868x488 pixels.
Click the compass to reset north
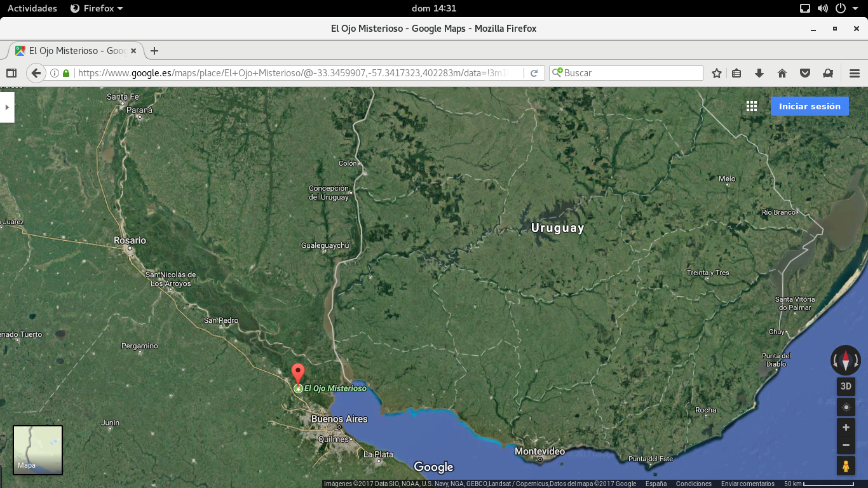pos(846,360)
